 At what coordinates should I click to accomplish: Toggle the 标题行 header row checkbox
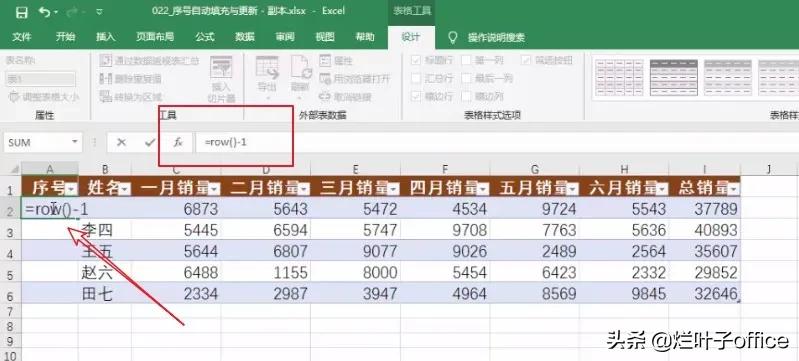tap(416, 60)
